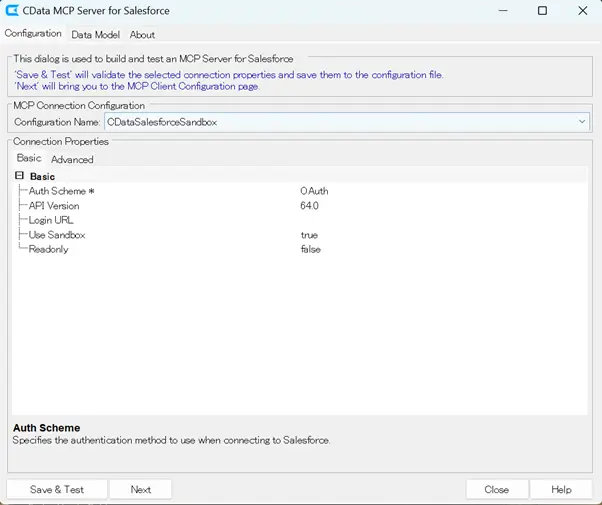Open the Configuration Name dropdown
Screen dimensions: 602x505
pos(582,122)
